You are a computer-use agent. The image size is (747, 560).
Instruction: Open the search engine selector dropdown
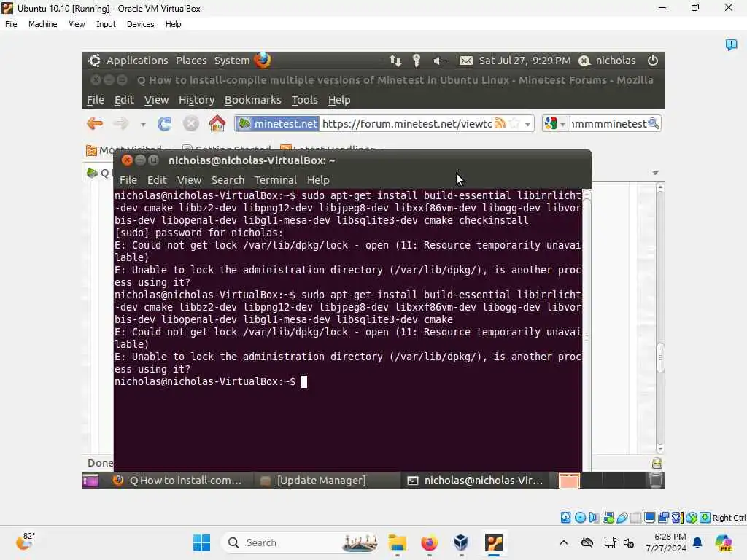[x=556, y=124]
